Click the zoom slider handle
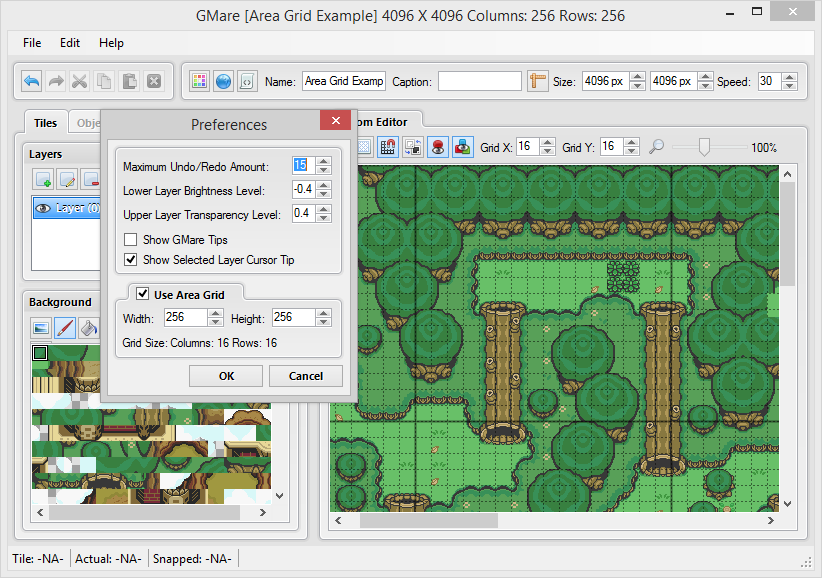Viewport: 822px width, 578px height. tap(704, 147)
